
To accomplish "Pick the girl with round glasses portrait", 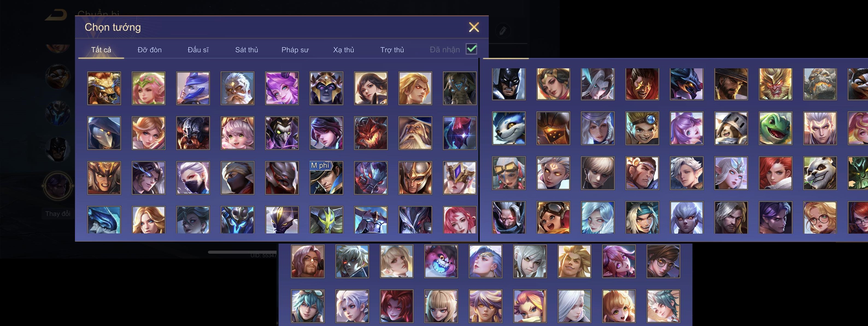I will tap(820, 218).
